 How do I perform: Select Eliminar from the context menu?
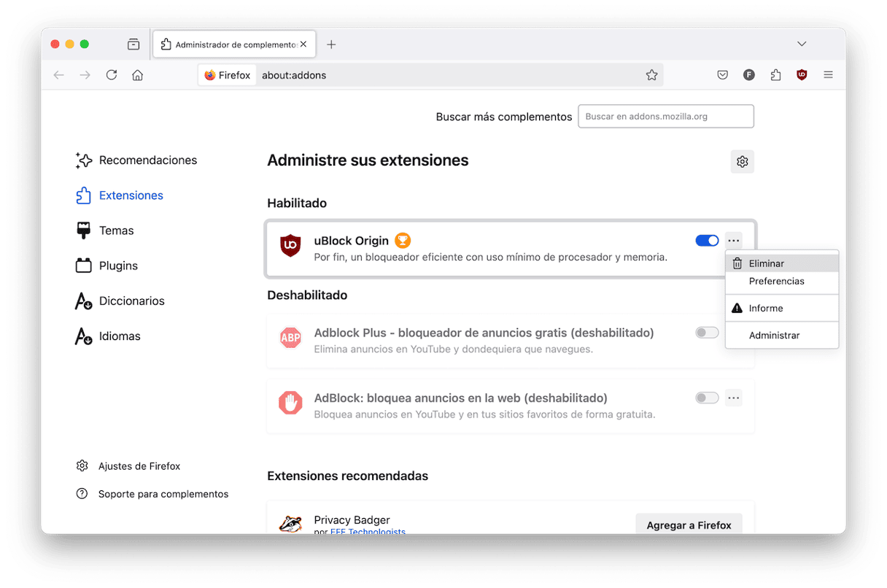(x=782, y=263)
